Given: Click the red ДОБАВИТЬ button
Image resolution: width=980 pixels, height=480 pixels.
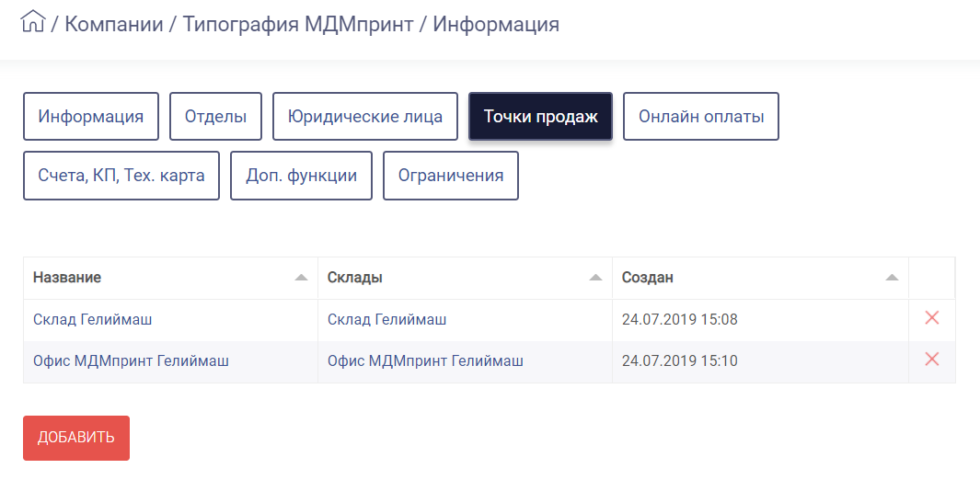Looking at the screenshot, I should point(76,439).
